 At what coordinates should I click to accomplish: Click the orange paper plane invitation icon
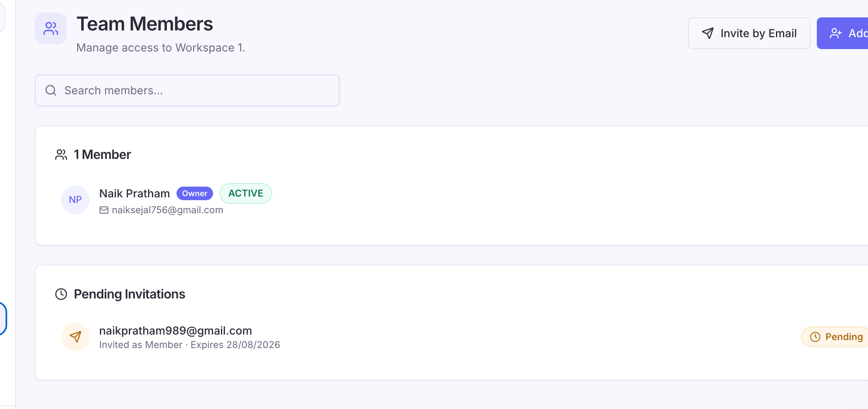[x=76, y=337]
